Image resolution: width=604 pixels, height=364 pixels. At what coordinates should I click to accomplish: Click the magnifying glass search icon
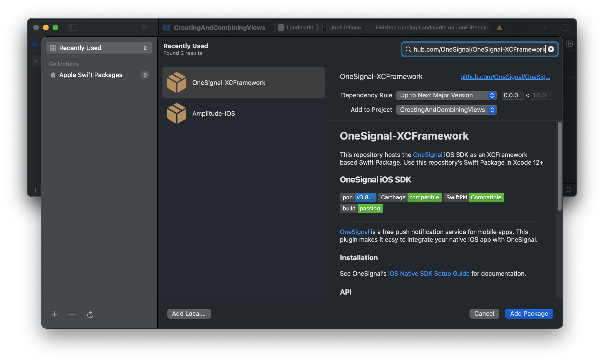(x=408, y=49)
